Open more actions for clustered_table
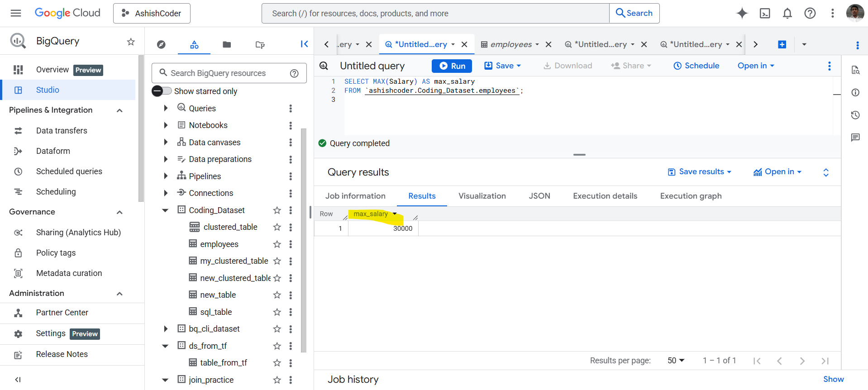This screenshot has width=868, height=390. 291,227
